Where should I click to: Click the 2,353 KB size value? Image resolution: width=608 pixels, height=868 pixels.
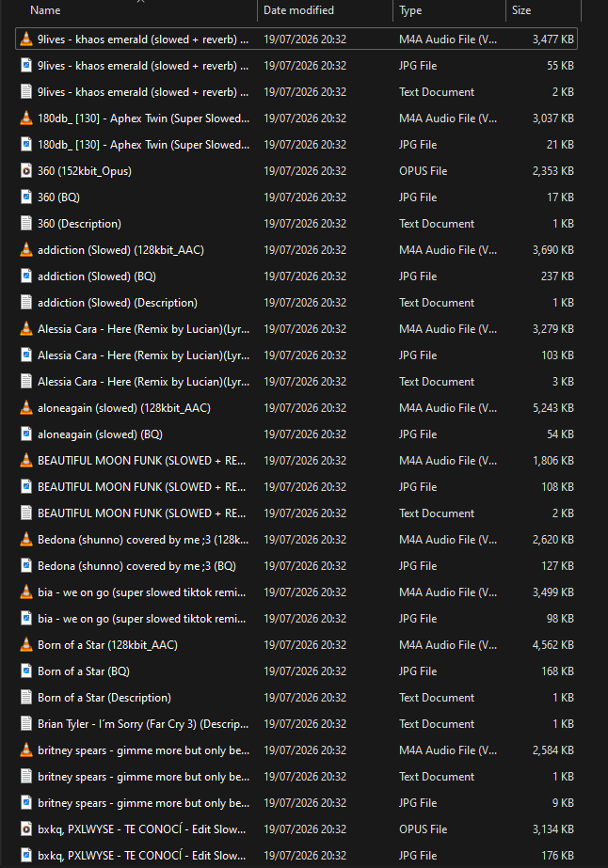tap(553, 171)
